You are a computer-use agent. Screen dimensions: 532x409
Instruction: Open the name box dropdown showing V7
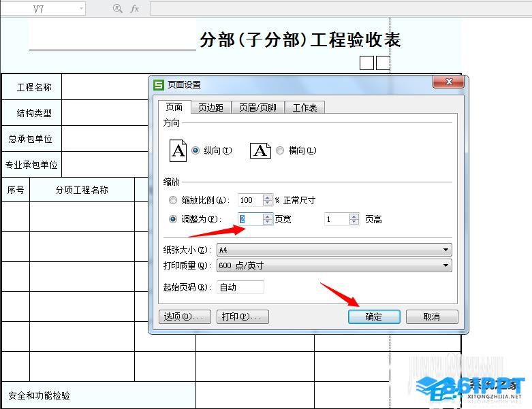[x=82, y=9]
